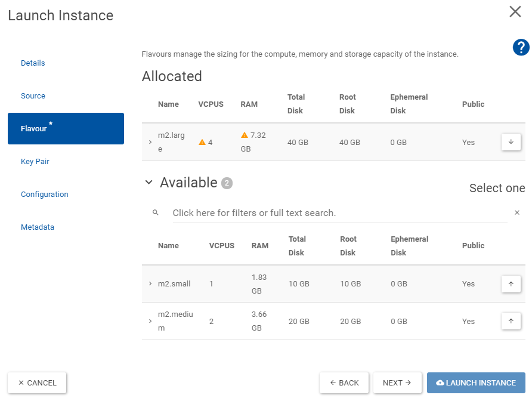The width and height of the screenshot is (532, 401).
Task: Close the Launch Instance dialog
Action: coord(515,11)
